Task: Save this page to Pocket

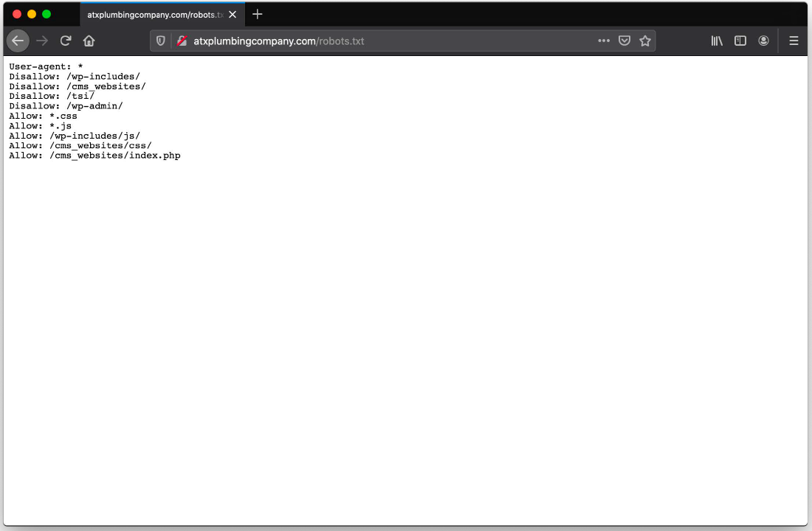Action: coord(625,41)
